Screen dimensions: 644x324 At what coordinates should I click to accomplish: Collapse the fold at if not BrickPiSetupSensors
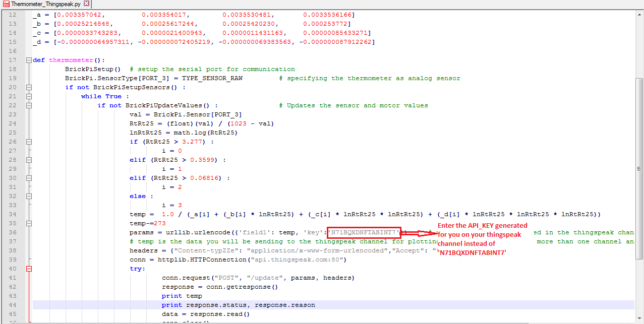[x=29, y=87]
